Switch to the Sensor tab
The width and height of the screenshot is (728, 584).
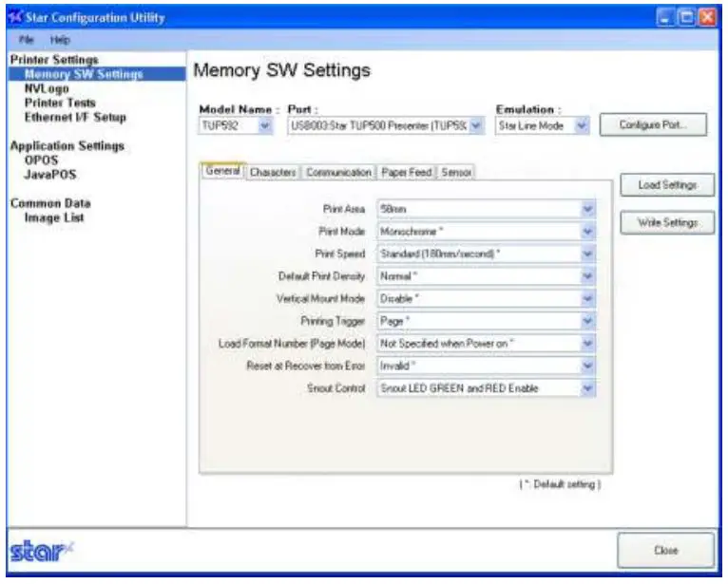tap(456, 172)
